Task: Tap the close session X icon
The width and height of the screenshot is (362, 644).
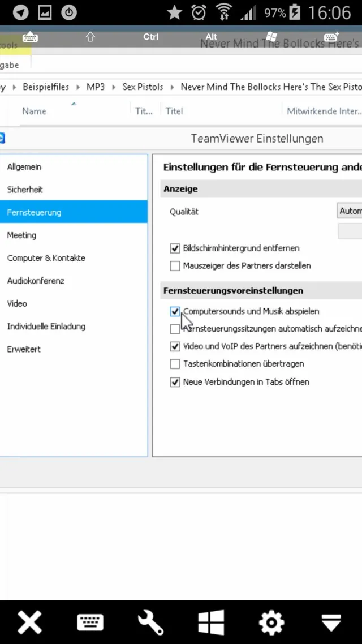Action: [30, 623]
